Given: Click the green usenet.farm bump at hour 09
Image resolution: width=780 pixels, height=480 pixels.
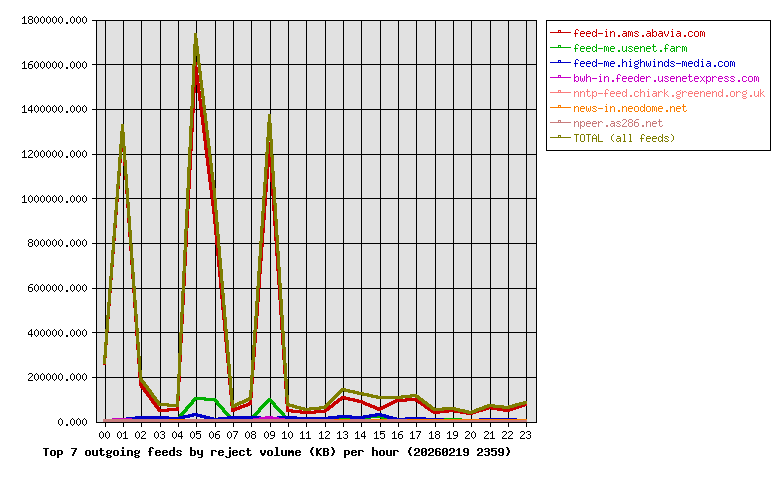Looking at the screenshot, I should tap(269, 400).
